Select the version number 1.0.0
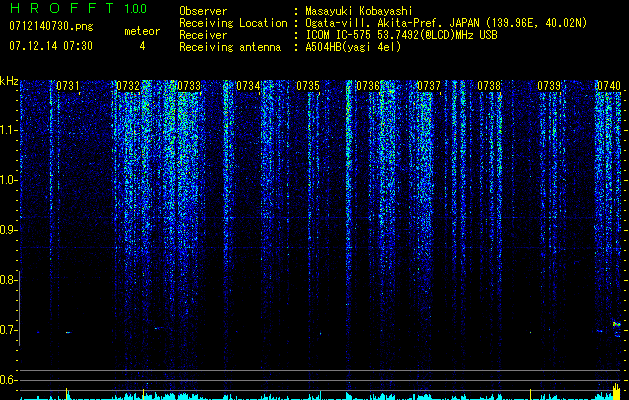The height and width of the screenshot is (400, 629). pos(136,8)
